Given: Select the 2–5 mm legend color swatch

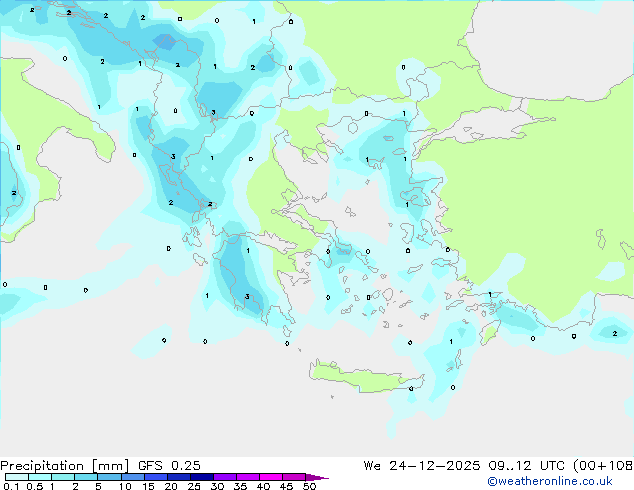Looking at the screenshot, I should pos(86,477).
